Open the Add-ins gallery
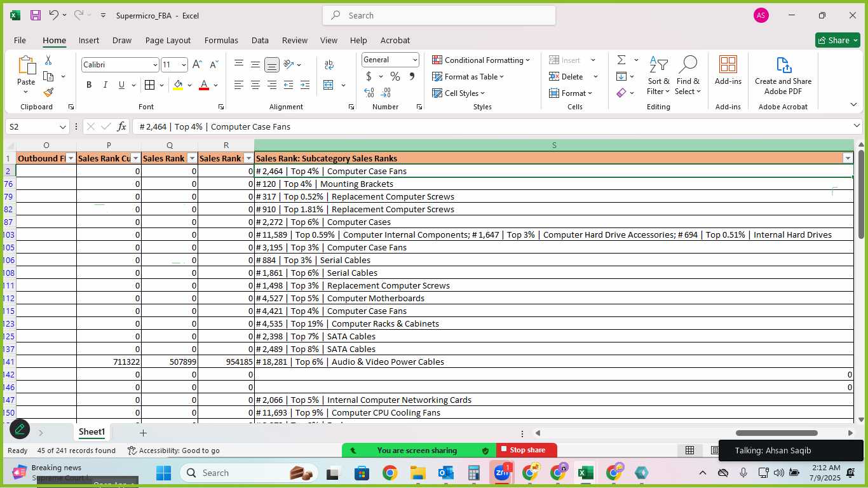This screenshot has width=868, height=488. pyautogui.click(x=728, y=71)
